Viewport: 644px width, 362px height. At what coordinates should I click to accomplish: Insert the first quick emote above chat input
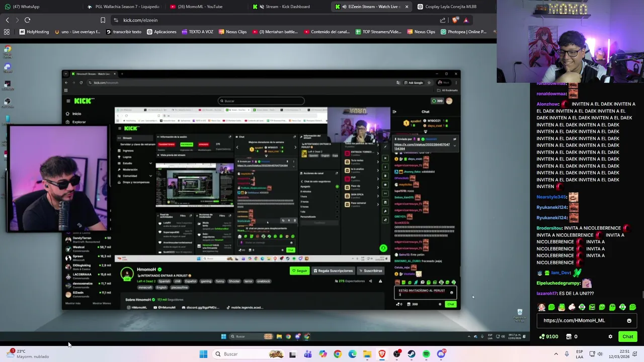541,307
